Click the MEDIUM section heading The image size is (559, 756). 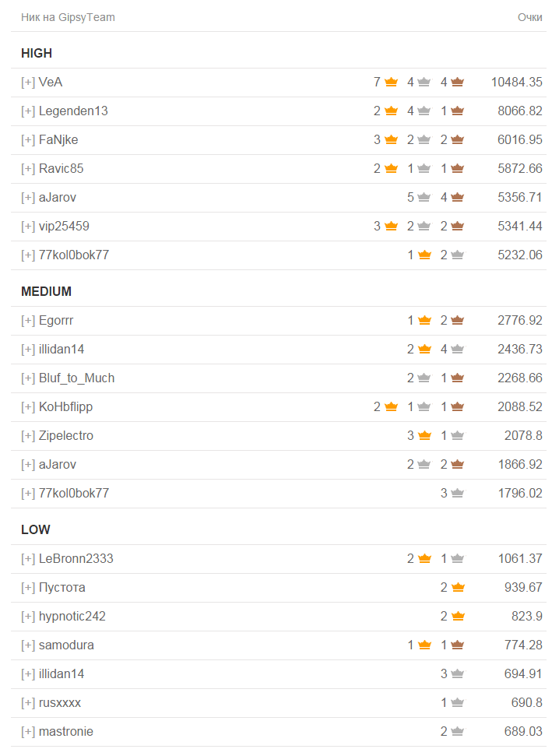(x=46, y=291)
